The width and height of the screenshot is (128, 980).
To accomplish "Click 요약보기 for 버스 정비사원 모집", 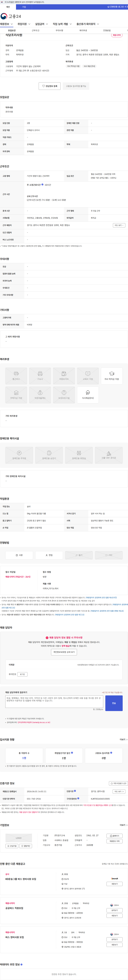I will point(114,939).
